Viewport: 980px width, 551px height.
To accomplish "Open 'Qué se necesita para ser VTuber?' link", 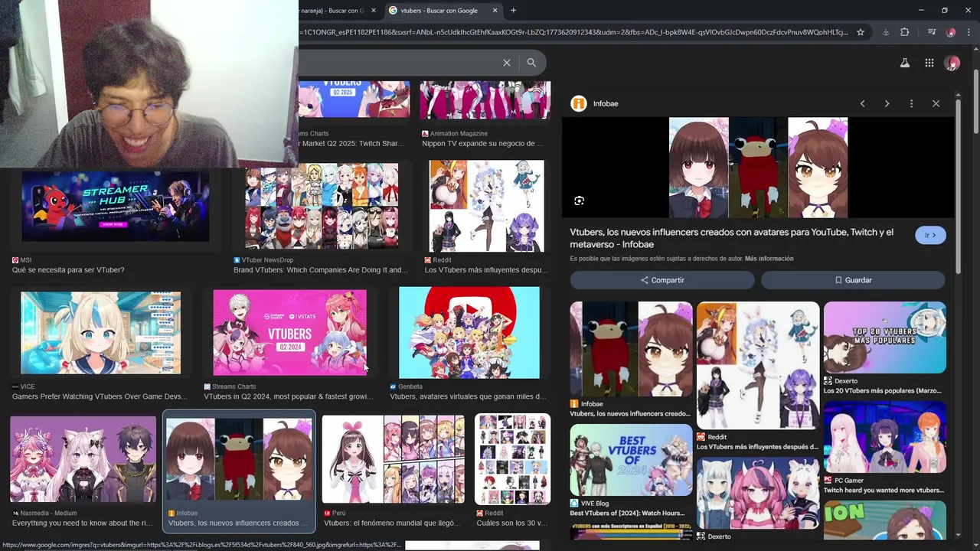I will point(68,270).
